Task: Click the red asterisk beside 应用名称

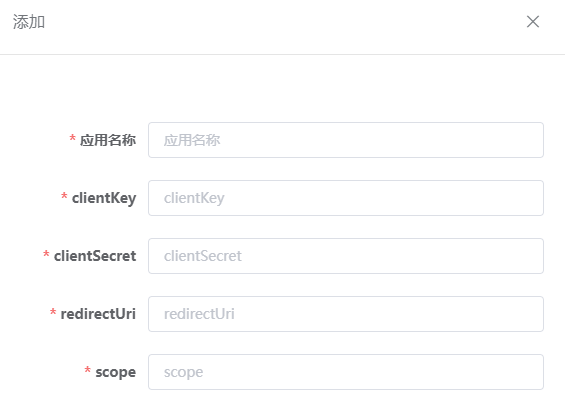Action: click(x=72, y=138)
